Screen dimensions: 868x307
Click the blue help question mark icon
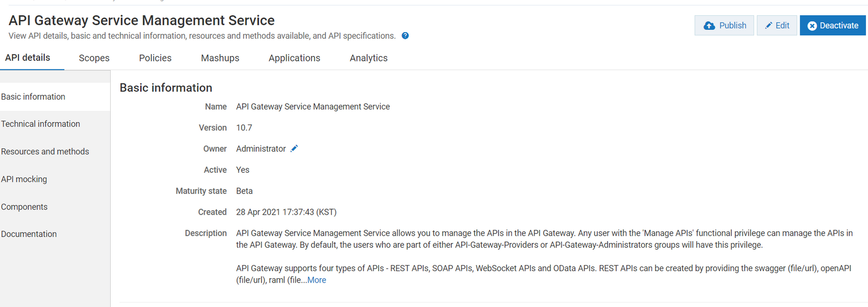pyautogui.click(x=405, y=36)
